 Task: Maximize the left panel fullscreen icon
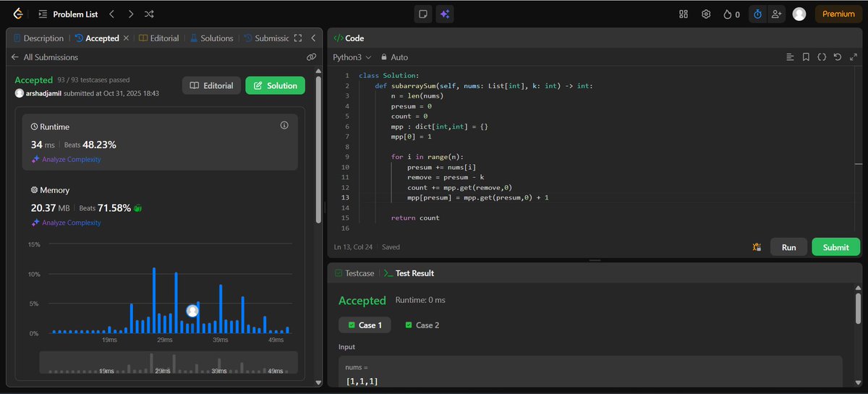(x=297, y=38)
